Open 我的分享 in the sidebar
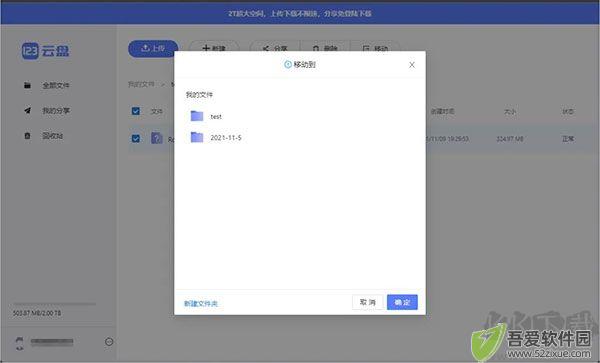The height and width of the screenshot is (363, 600). (x=47, y=111)
